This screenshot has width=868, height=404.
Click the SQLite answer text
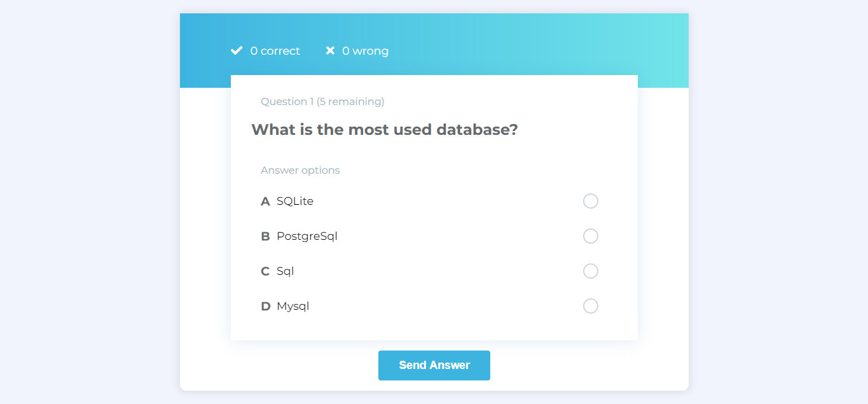[295, 201]
